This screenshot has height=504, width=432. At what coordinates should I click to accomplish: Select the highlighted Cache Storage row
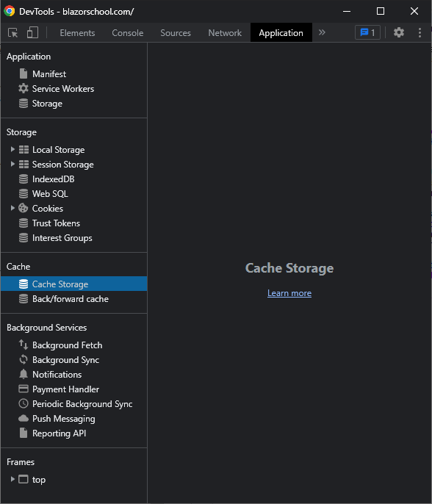[x=74, y=284]
